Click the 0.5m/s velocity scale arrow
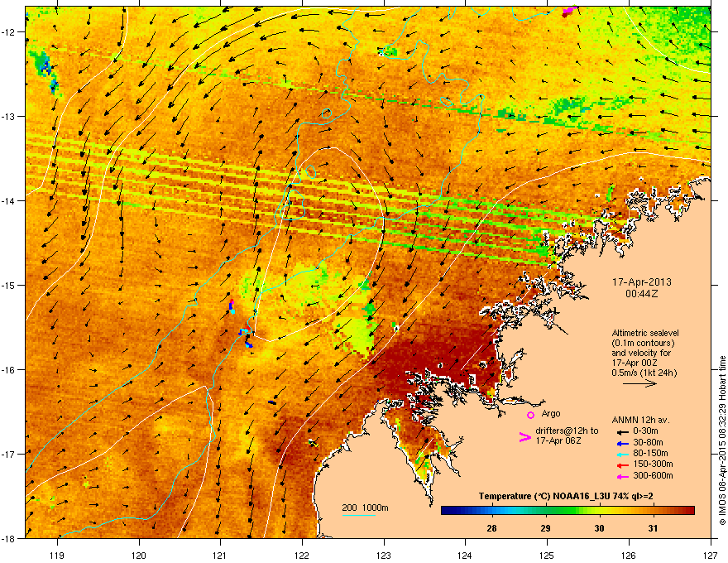The image size is (728, 563). [639, 383]
